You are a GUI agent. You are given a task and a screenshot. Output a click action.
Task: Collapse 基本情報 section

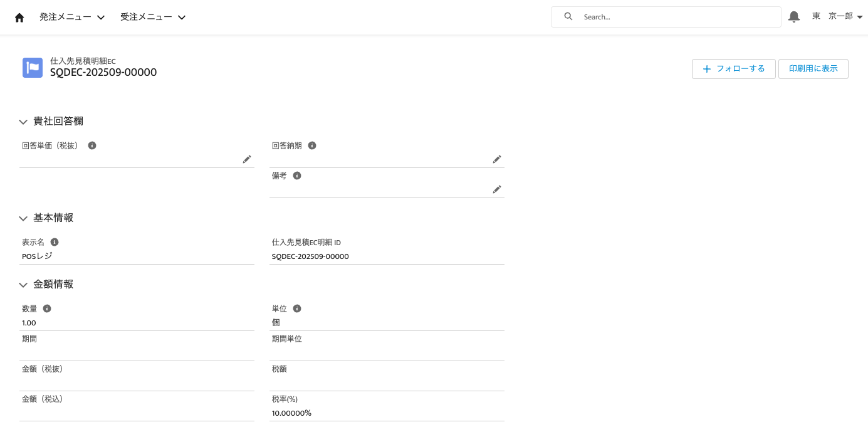click(23, 218)
